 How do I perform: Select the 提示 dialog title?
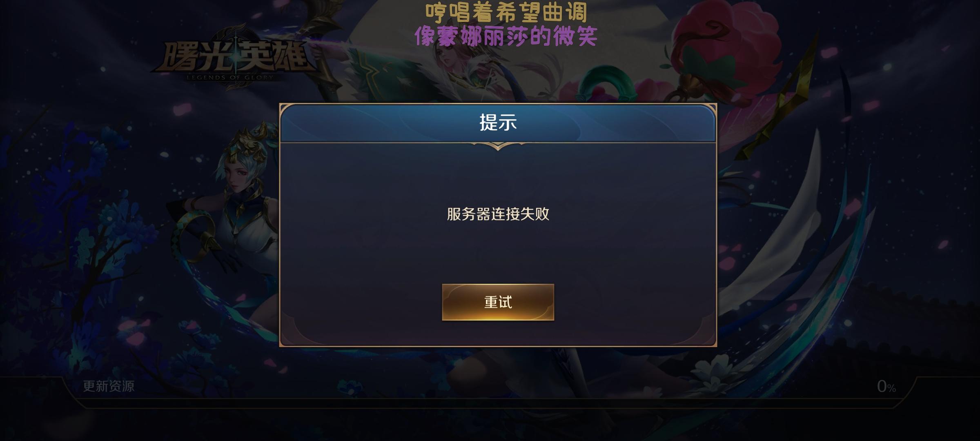[498, 122]
